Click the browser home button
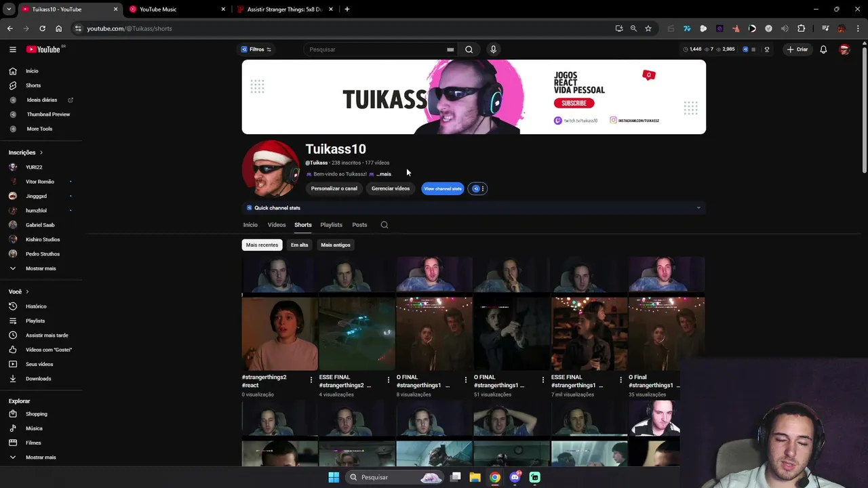The height and width of the screenshot is (488, 868). click(58, 28)
